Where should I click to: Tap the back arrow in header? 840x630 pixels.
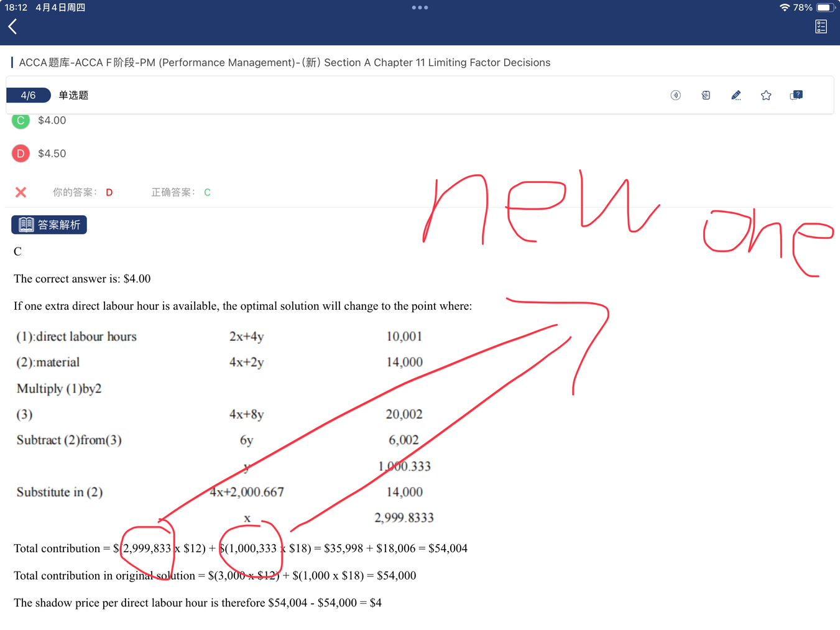click(12, 26)
